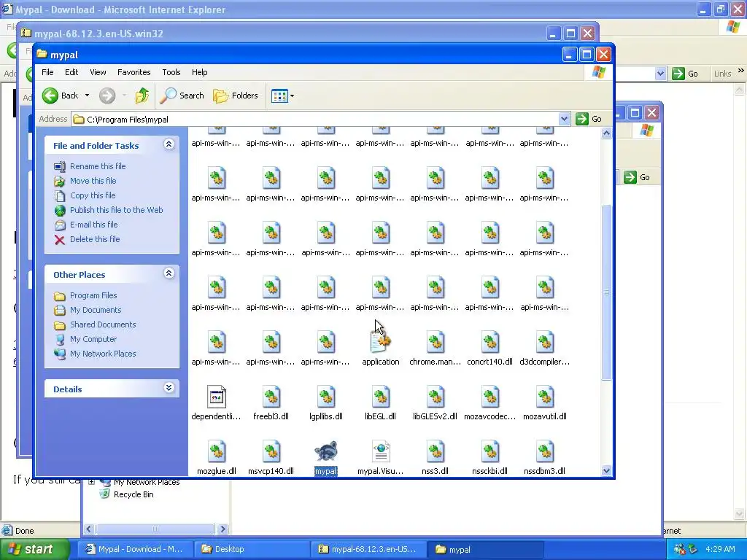Switch to Desktop taskbar button

[x=252, y=549]
